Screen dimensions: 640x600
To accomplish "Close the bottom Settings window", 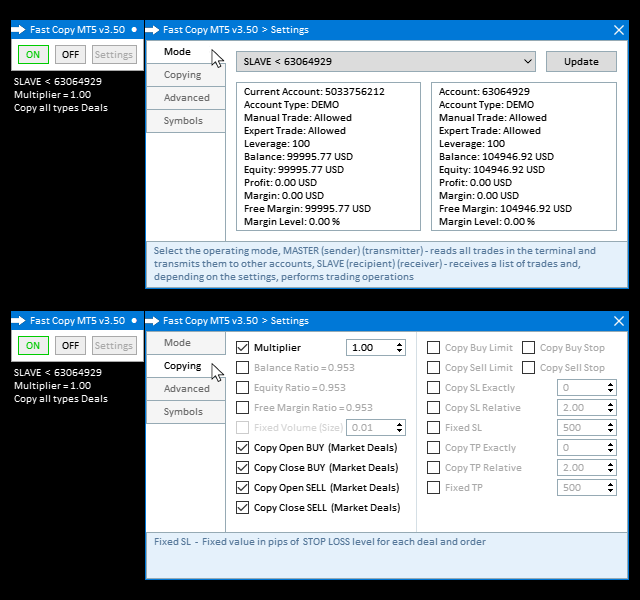I will 619,321.
